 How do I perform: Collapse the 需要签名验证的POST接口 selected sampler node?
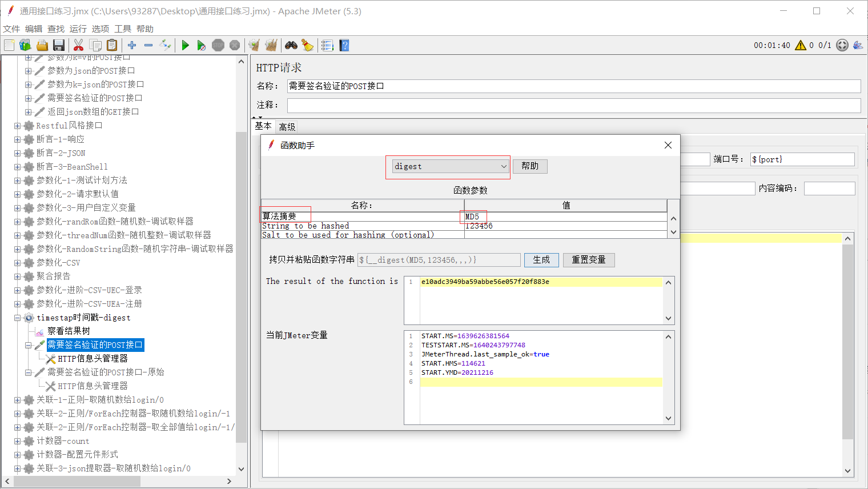[x=29, y=345]
